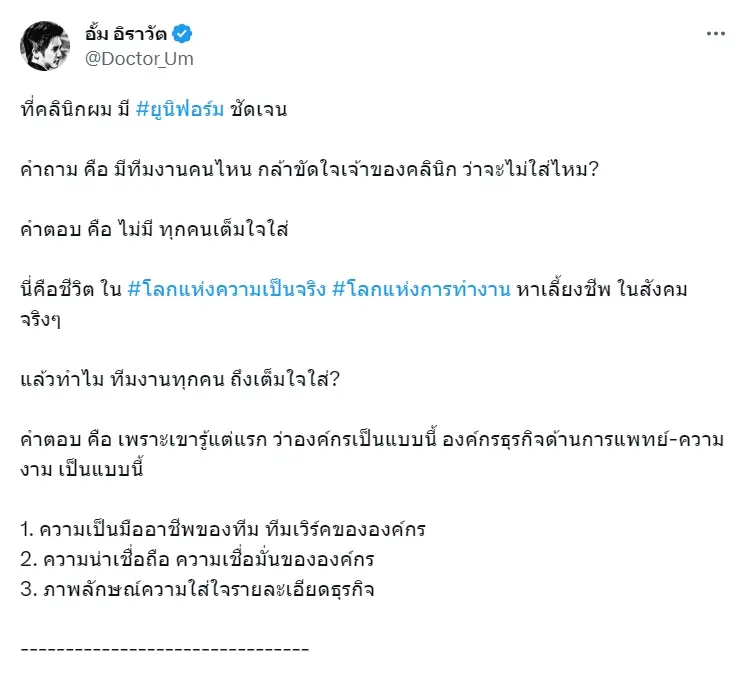Screen dimensions: 743x673
Task: Click the question แล้วทำไม ทีมงานทุกคน ถึงเต็มใจใส่?
Action: [x=180, y=379]
